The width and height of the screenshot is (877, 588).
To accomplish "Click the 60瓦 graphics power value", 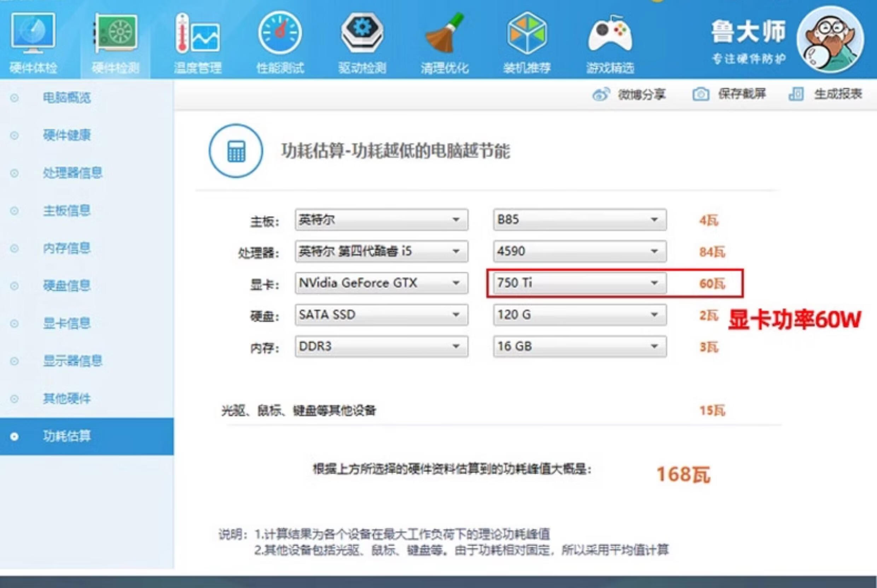I will tap(712, 283).
